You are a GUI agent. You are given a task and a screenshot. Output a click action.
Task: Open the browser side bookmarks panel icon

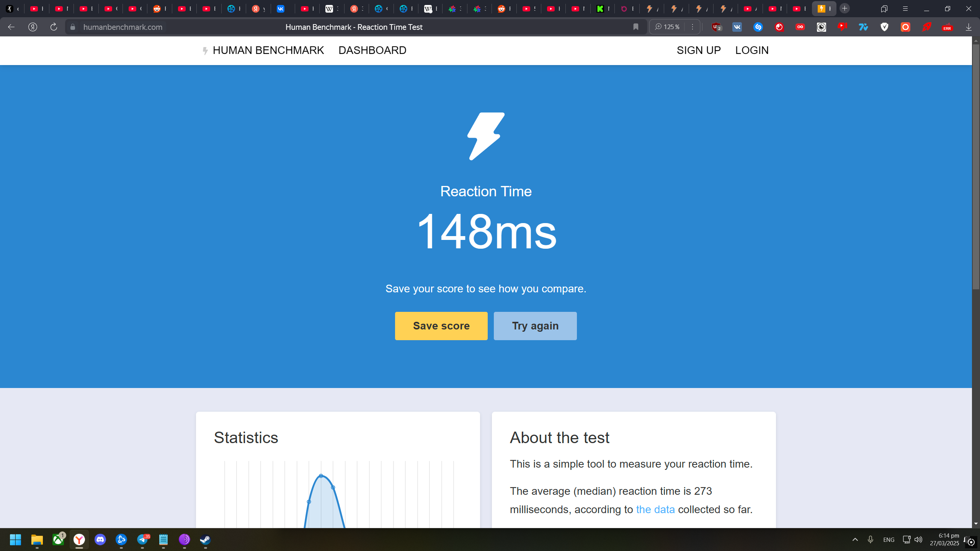point(884,9)
